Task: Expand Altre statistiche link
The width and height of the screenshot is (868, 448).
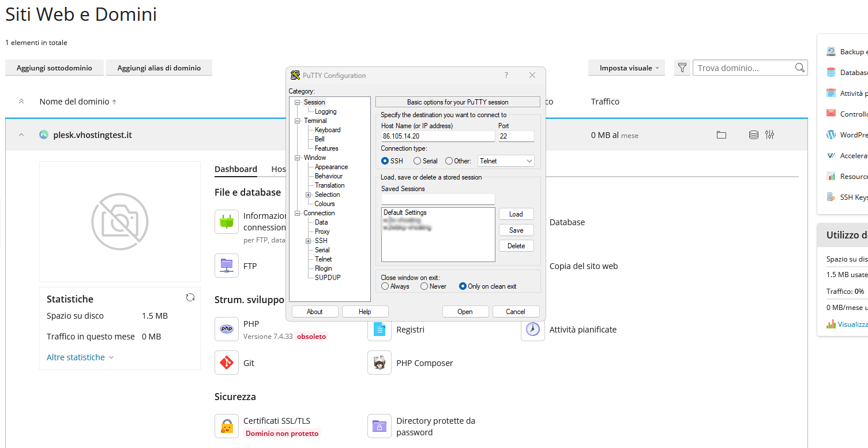Action: [80, 357]
